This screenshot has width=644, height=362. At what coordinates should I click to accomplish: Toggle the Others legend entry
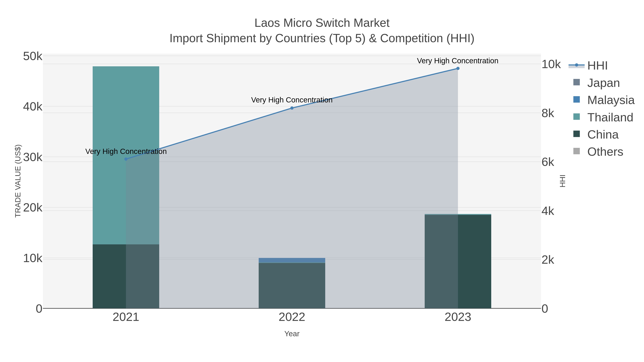click(x=598, y=152)
